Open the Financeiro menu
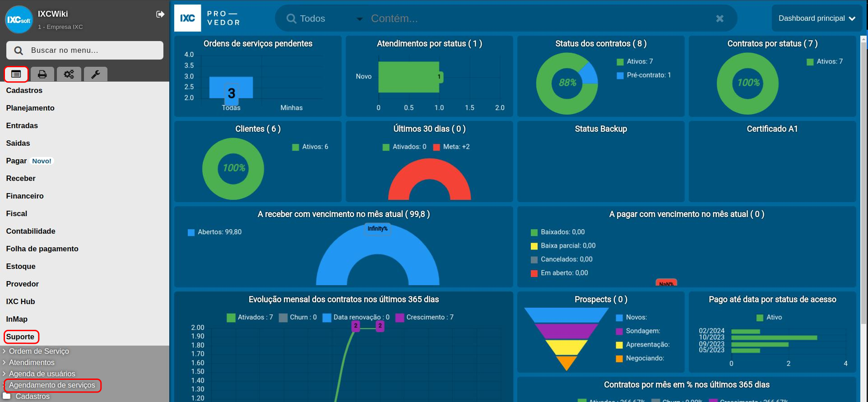The height and width of the screenshot is (402, 868). coord(25,196)
